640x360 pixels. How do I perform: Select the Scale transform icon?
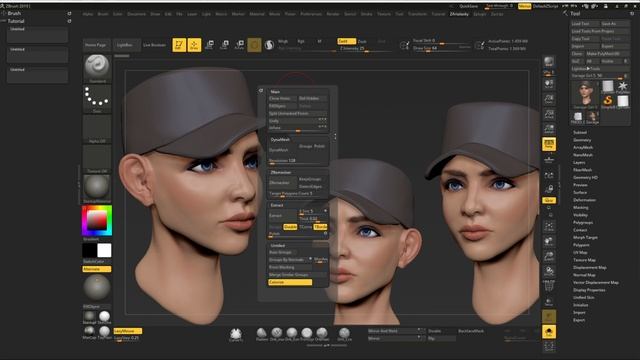point(224,44)
